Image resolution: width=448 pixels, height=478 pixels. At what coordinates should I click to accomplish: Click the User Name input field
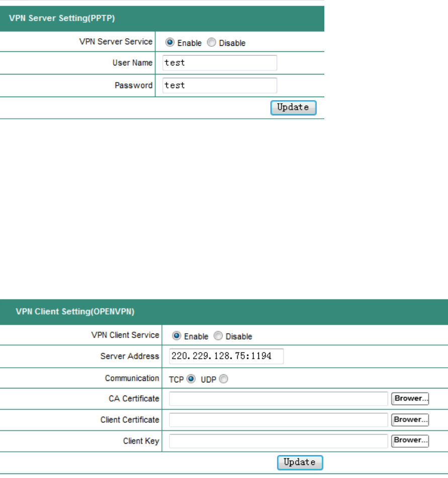point(220,63)
